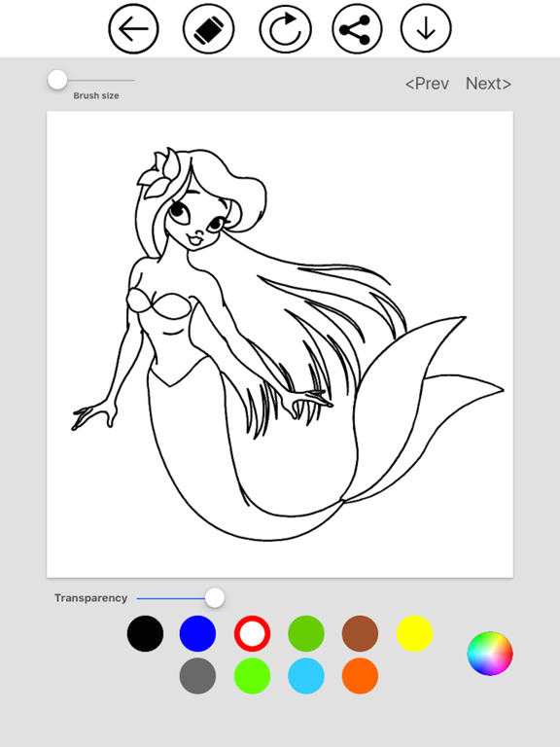This screenshot has height=747, width=560.
Task: Go to previous picture with <Prev
Action: tap(427, 84)
